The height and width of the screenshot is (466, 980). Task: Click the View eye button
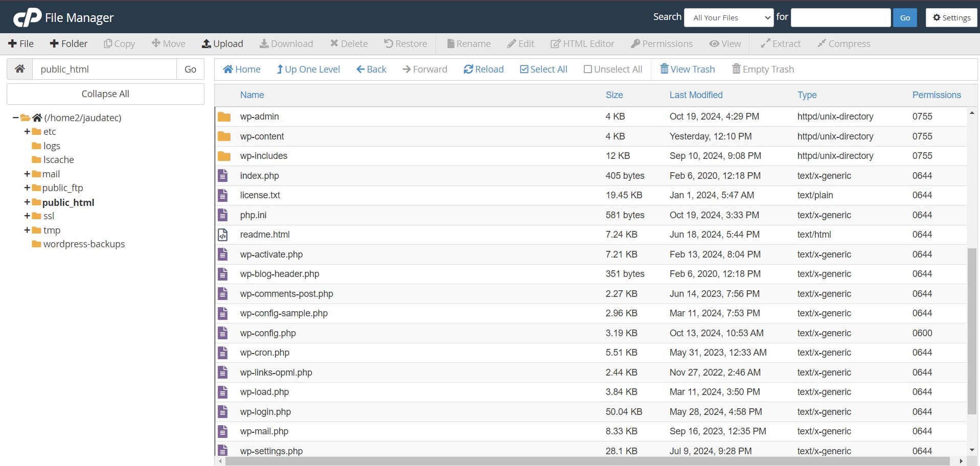click(725, 43)
